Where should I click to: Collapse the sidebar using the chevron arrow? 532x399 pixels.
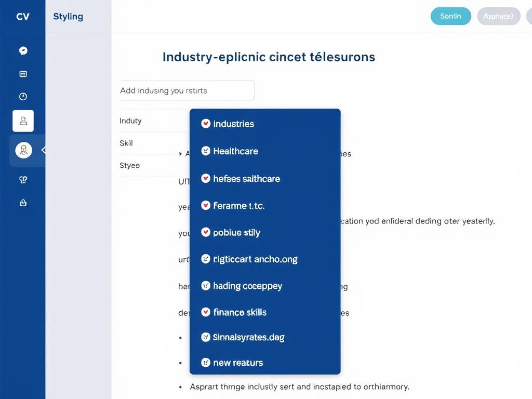point(44,150)
